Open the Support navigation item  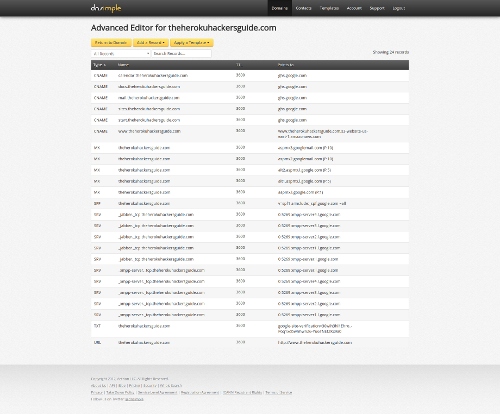[377, 8]
